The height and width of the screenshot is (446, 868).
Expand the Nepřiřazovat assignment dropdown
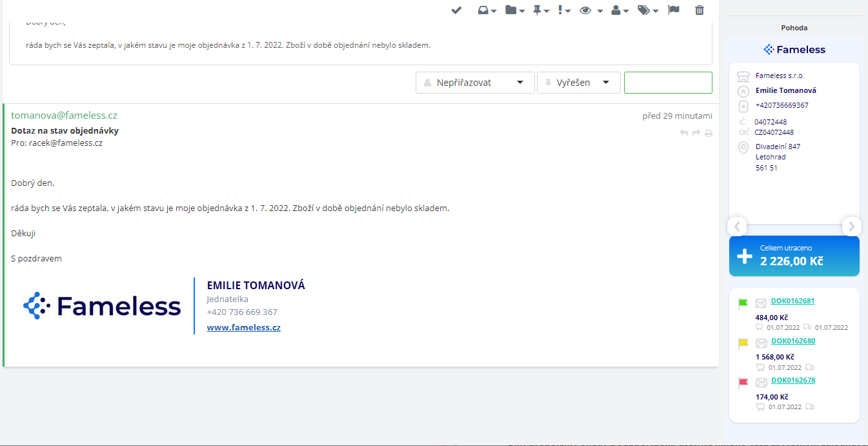475,83
